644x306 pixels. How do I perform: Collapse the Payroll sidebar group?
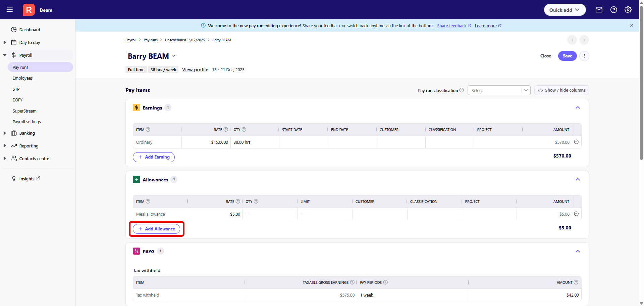point(5,55)
